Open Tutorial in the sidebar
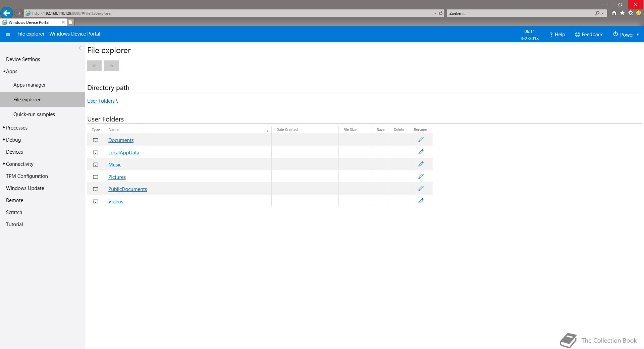The width and height of the screenshot is (644, 349). (x=14, y=225)
